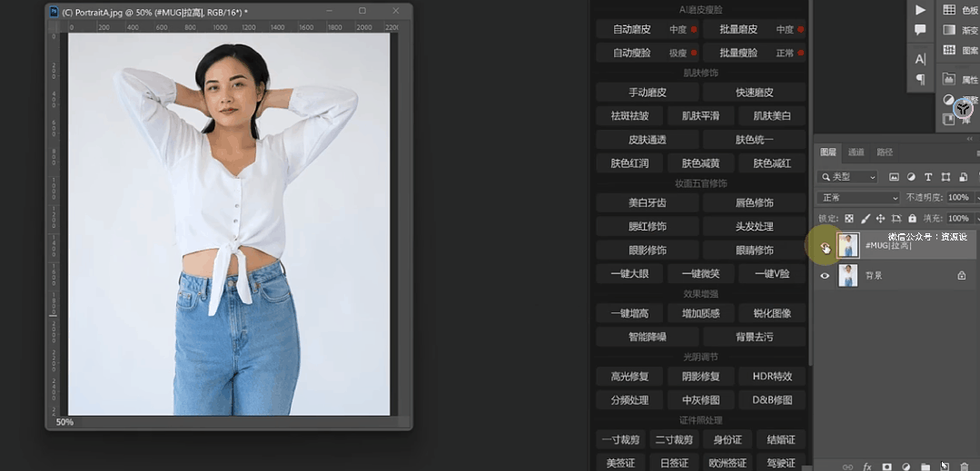The image size is (980, 471).
Task: Expand the 不透明度 opacity dropdown arrow
Action: (x=976, y=198)
